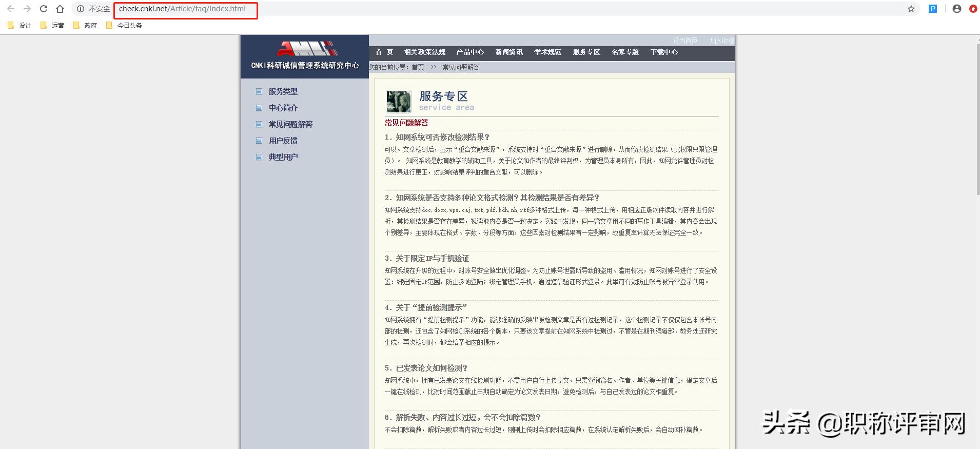980x449 pixels.
Task: Click the bullet icon beside 用户反馈
Action: coord(259,141)
